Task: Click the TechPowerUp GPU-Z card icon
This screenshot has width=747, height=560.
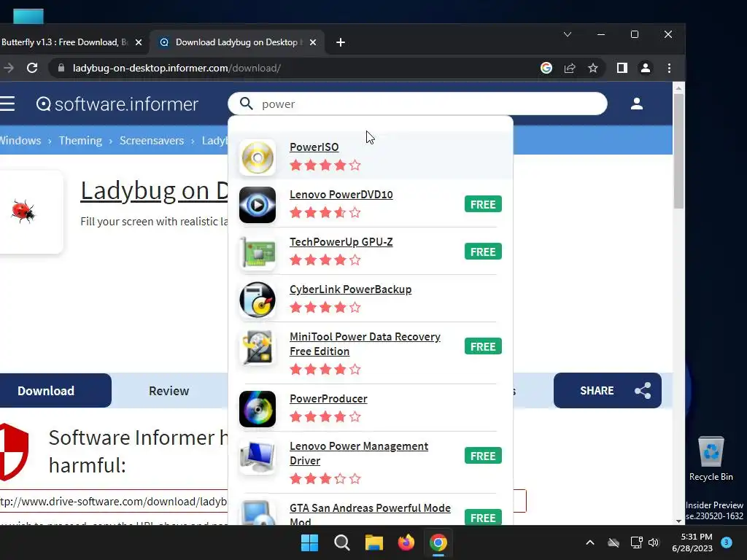Action: point(258,252)
